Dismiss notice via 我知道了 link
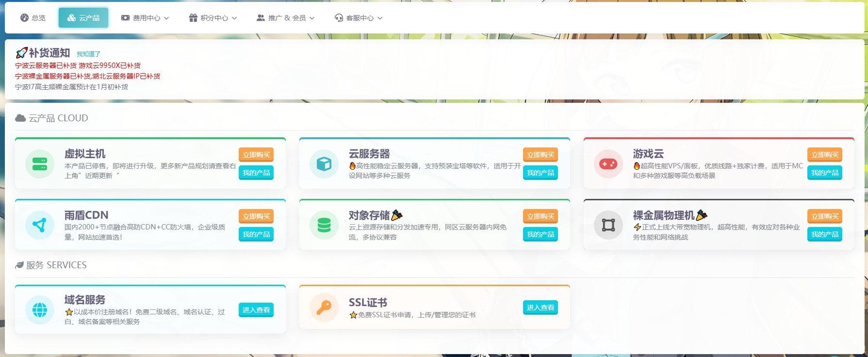Screen dimensions: 868x357 point(88,54)
